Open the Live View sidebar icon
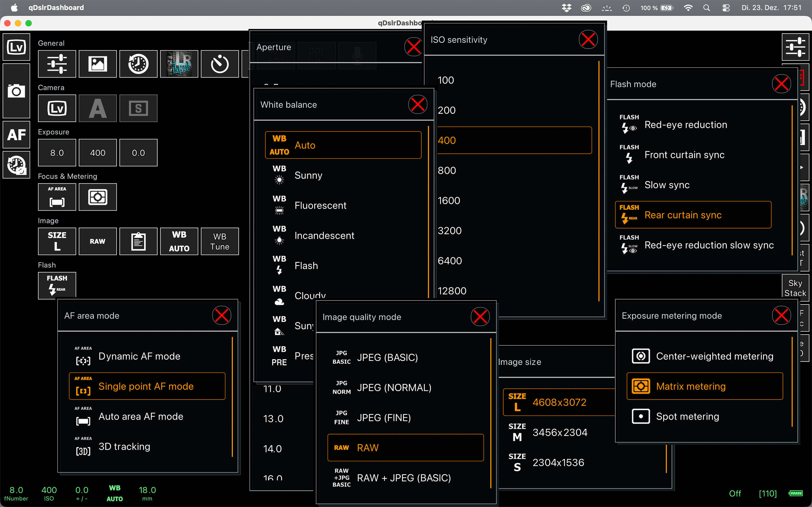The image size is (812, 507). 16,47
